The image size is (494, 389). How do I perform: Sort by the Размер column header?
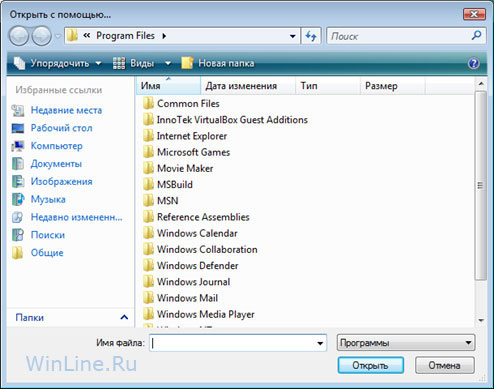(x=393, y=86)
